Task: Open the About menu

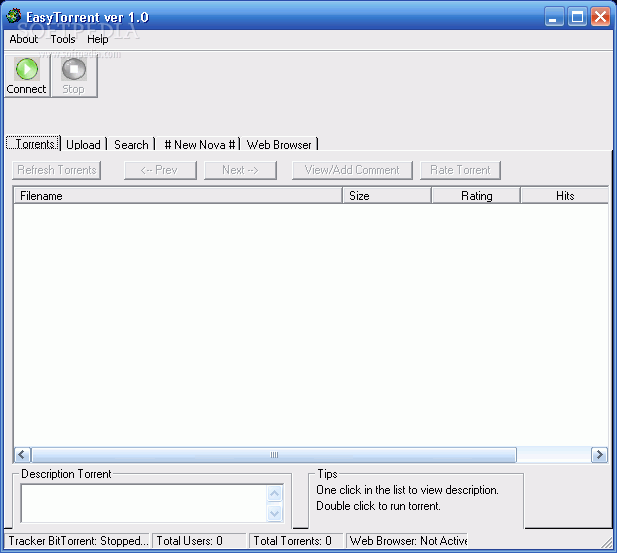Action: point(24,39)
